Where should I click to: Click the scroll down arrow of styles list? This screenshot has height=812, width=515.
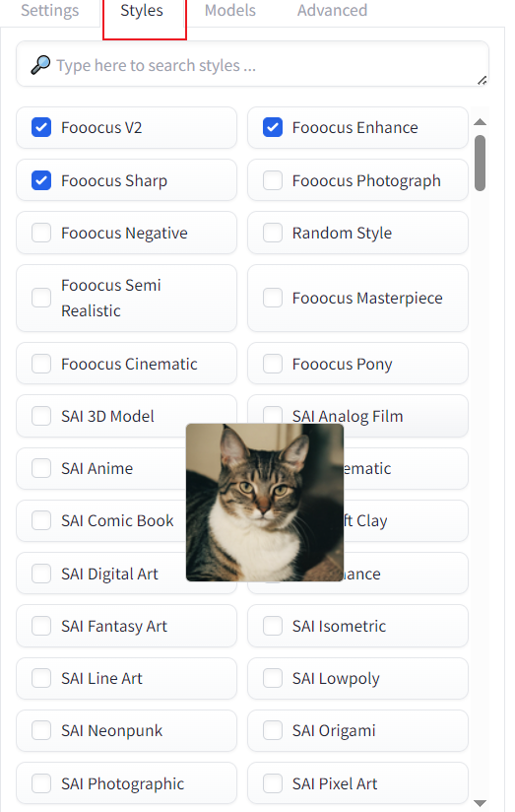click(x=480, y=803)
